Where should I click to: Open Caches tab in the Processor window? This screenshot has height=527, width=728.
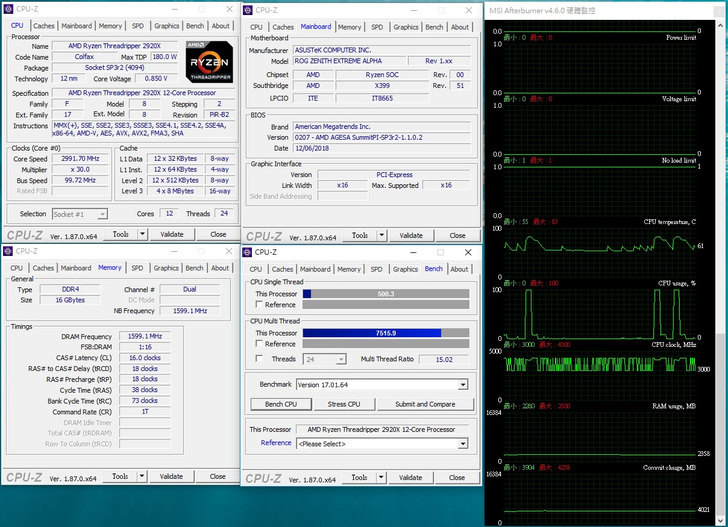click(43, 26)
